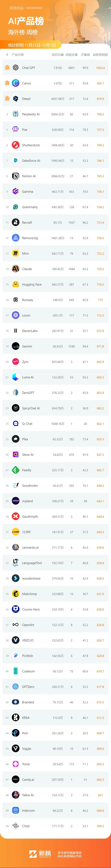Click the Claude logo icon
This screenshot has width=111, height=868.
[15, 269]
